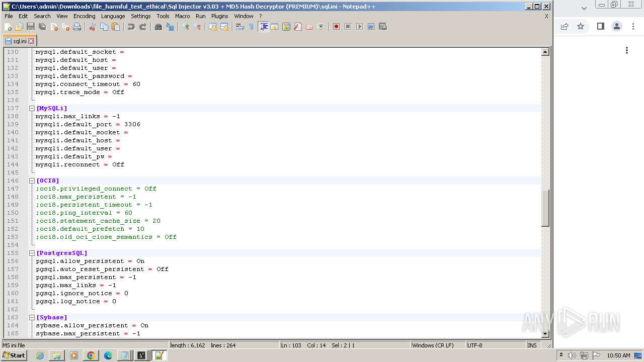This screenshot has height=362, width=644.
Task: Click the editor scrollbar down arrow
Action: 545,333
